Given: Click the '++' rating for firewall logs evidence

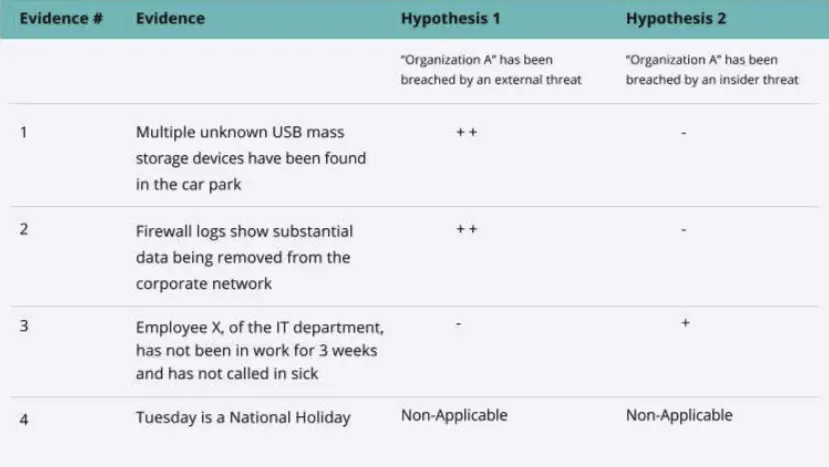Looking at the screenshot, I should [466, 229].
